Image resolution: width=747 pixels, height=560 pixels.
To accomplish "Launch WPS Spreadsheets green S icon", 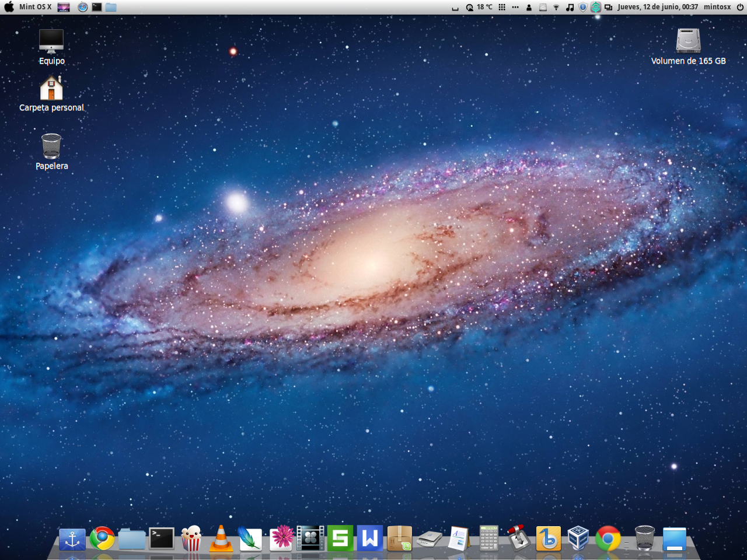I will pyautogui.click(x=340, y=538).
